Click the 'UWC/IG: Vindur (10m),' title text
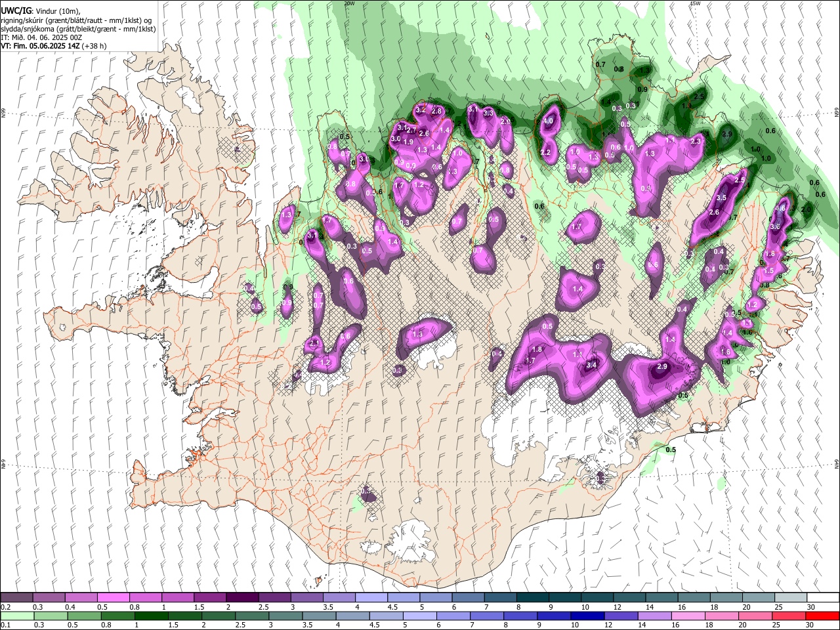The width and height of the screenshot is (840, 630). (41, 10)
